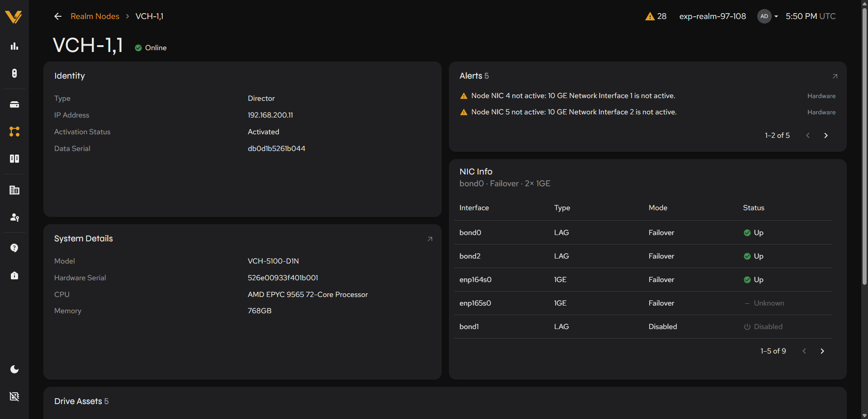Select the enp165s0 interface row
Viewport: 868px width, 419px height.
point(643,303)
